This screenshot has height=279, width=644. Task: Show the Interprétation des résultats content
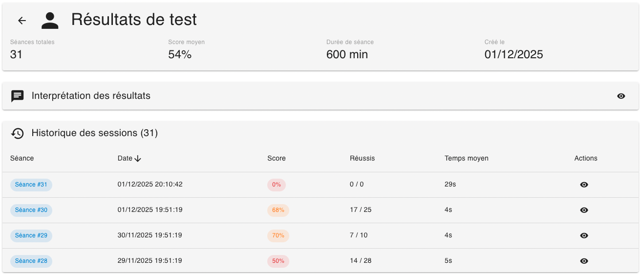coord(621,96)
